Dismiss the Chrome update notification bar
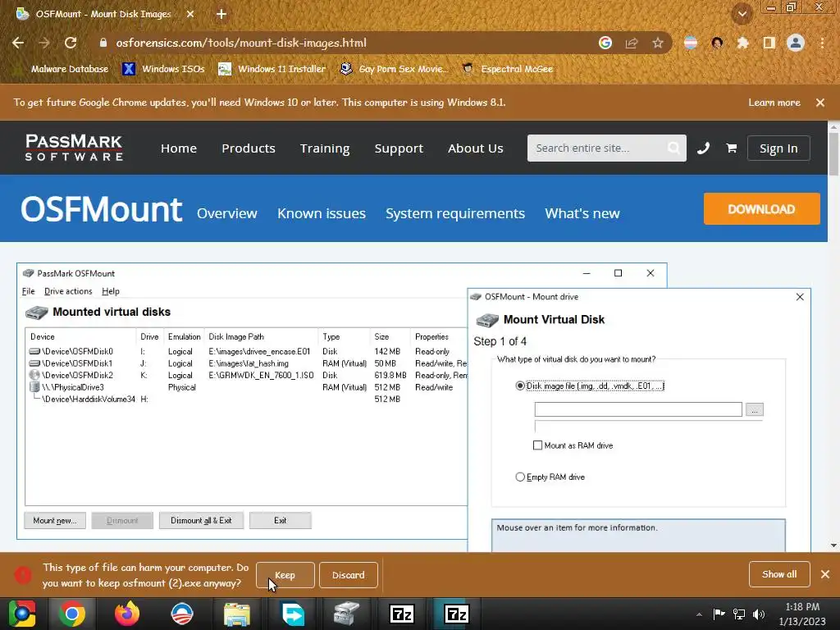Screen dimensions: 840x630 point(820,103)
